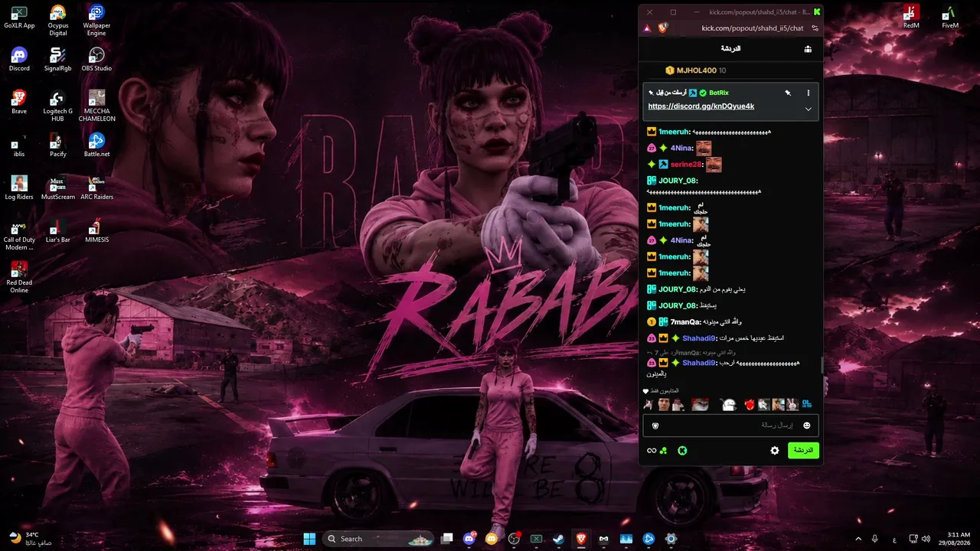980x551 pixels.
Task: Select the Log Riders desktop icon
Action: pyautogui.click(x=19, y=188)
